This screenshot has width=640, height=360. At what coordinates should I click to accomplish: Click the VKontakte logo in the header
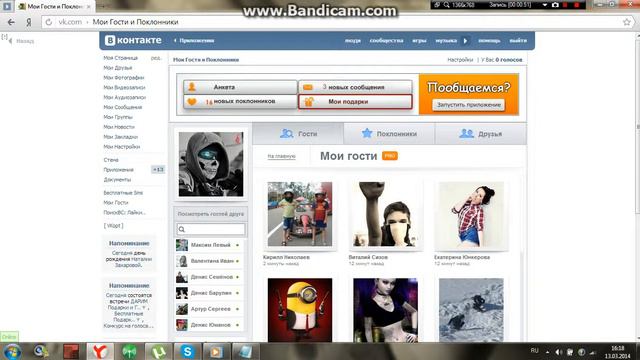pos(133,40)
